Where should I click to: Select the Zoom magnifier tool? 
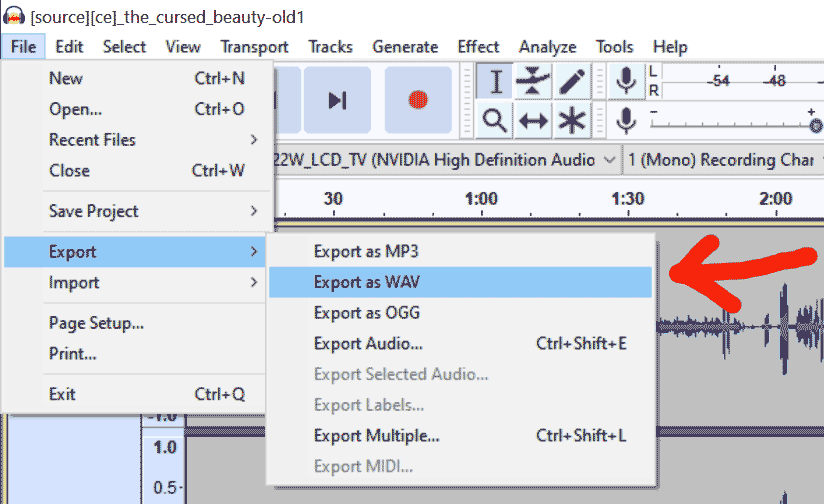(494, 120)
